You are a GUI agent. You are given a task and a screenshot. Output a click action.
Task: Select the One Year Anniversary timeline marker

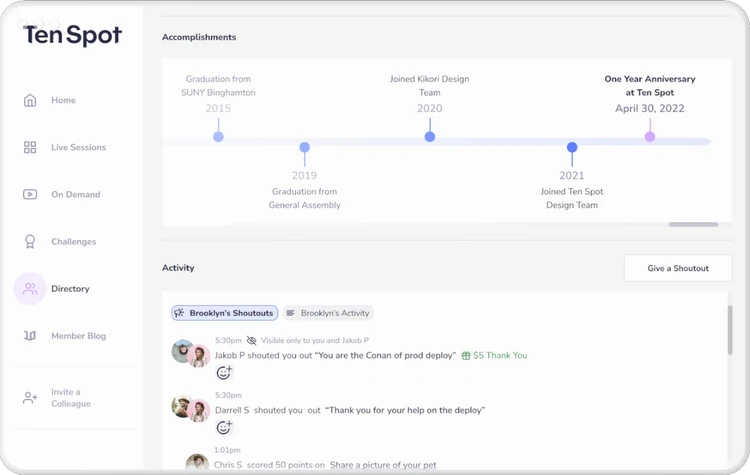[650, 137]
